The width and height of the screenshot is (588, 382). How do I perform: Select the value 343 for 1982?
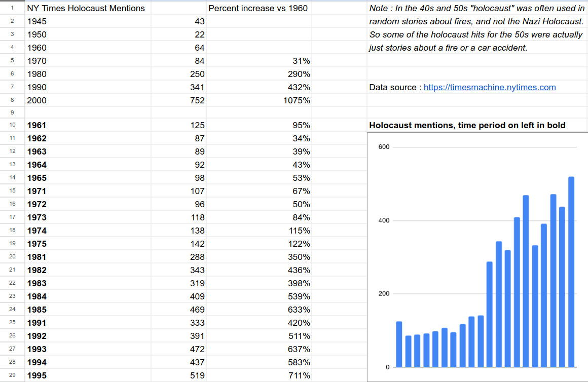click(179, 270)
